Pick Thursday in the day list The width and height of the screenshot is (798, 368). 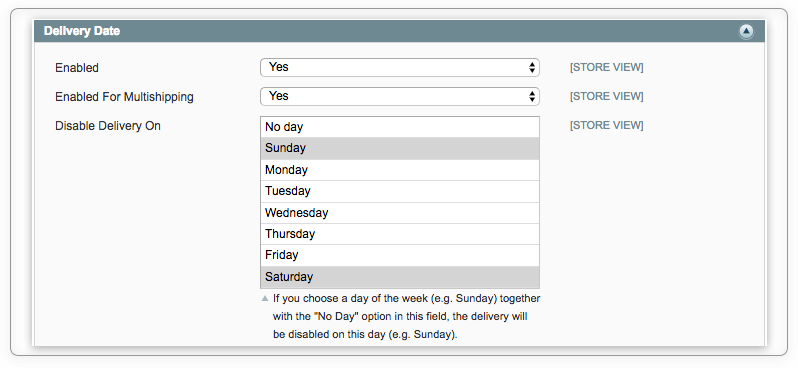400,234
